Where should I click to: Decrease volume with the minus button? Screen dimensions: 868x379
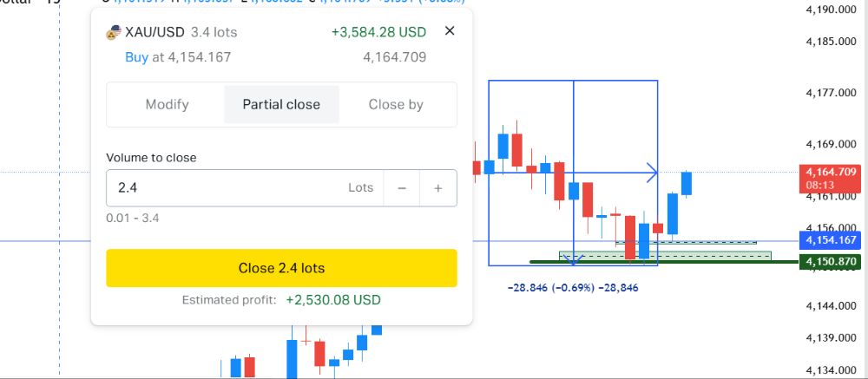coord(402,188)
